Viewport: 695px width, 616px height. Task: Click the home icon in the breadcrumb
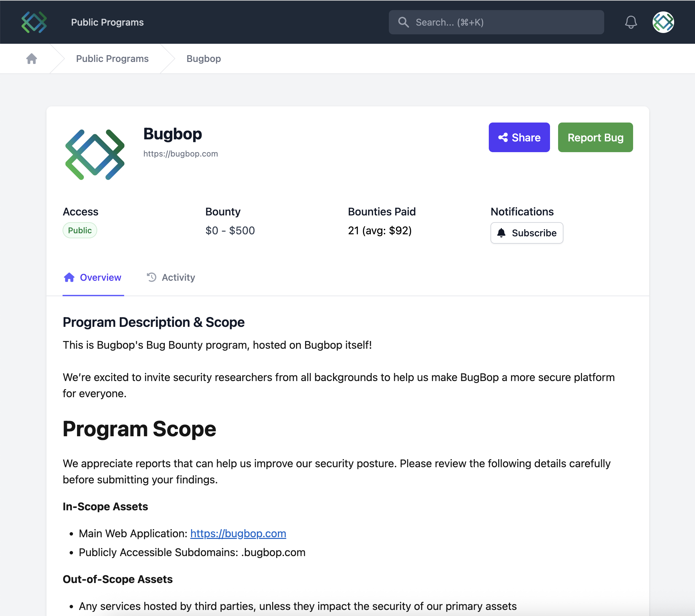[31, 59]
